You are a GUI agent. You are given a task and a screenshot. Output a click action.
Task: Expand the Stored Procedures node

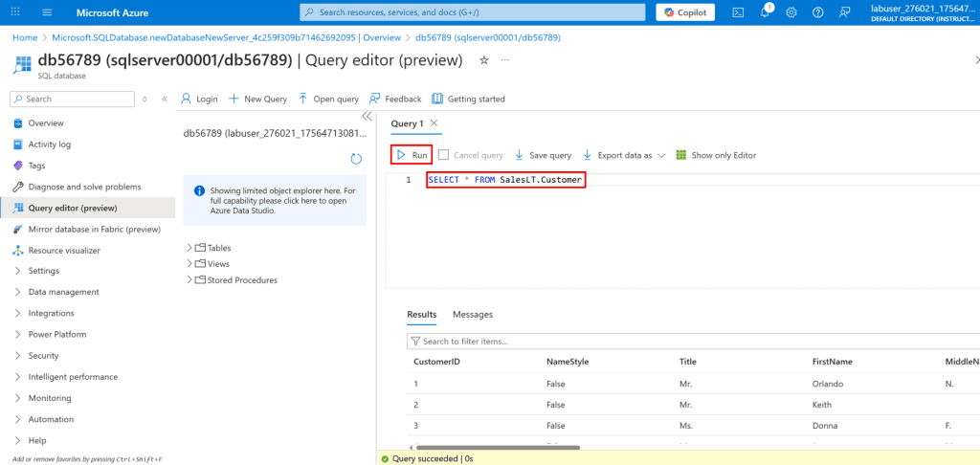pos(189,280)
